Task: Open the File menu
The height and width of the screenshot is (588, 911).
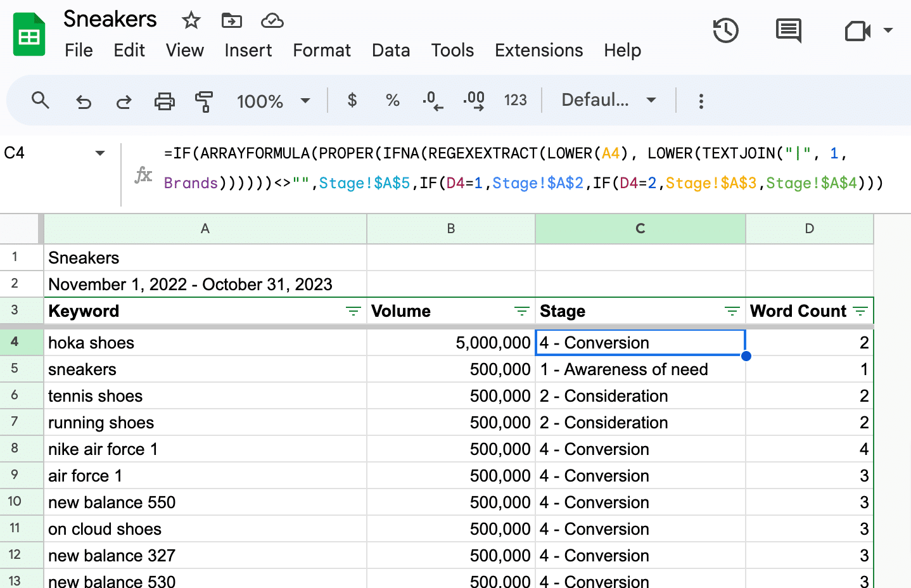Action: pyautogui.click(x=79, y=51)
